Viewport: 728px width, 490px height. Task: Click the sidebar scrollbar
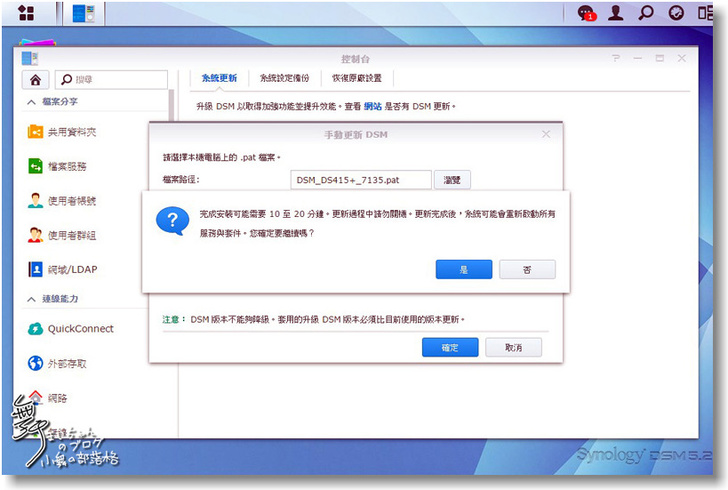click(172, 107)
